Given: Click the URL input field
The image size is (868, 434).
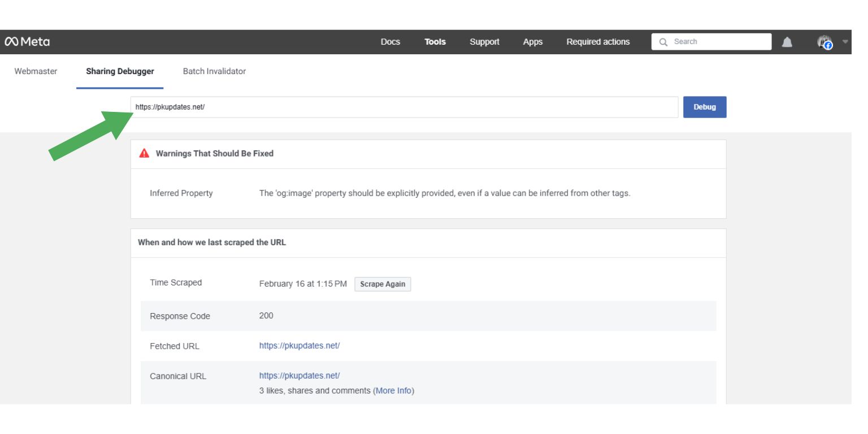Looking at the screenshot, I should (x=405, y=107).
